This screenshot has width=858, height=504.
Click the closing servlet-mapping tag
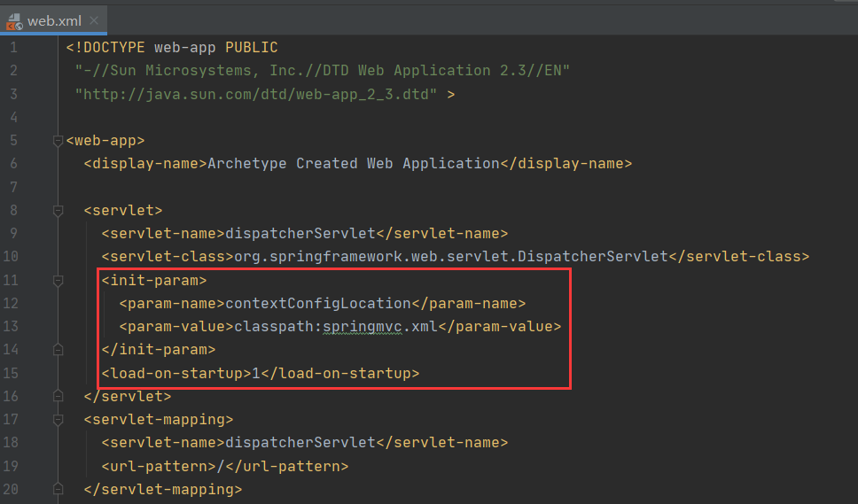[163, 489]
